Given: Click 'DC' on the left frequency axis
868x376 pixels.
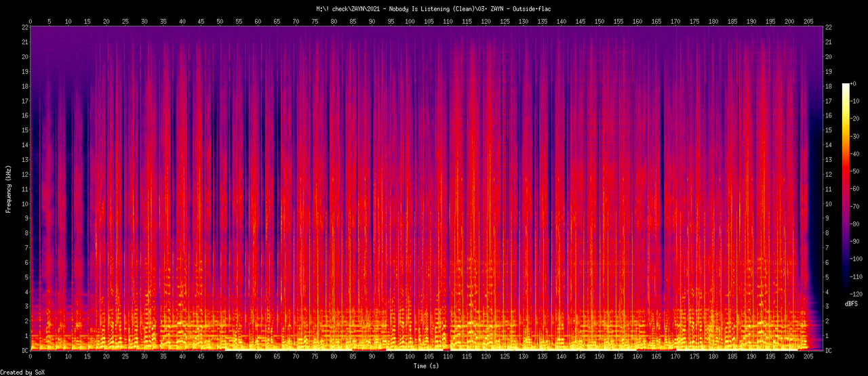Looking at the screenshot, I should click(24, 350).
